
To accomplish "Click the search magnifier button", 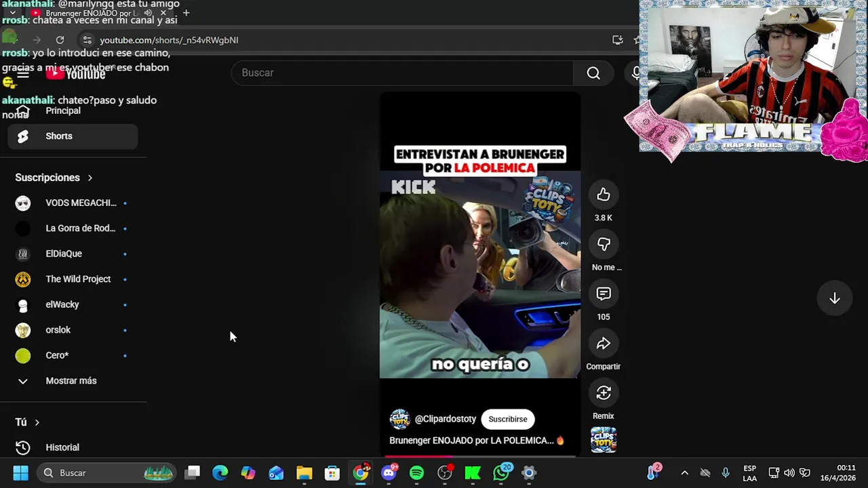I will (593, 73).
